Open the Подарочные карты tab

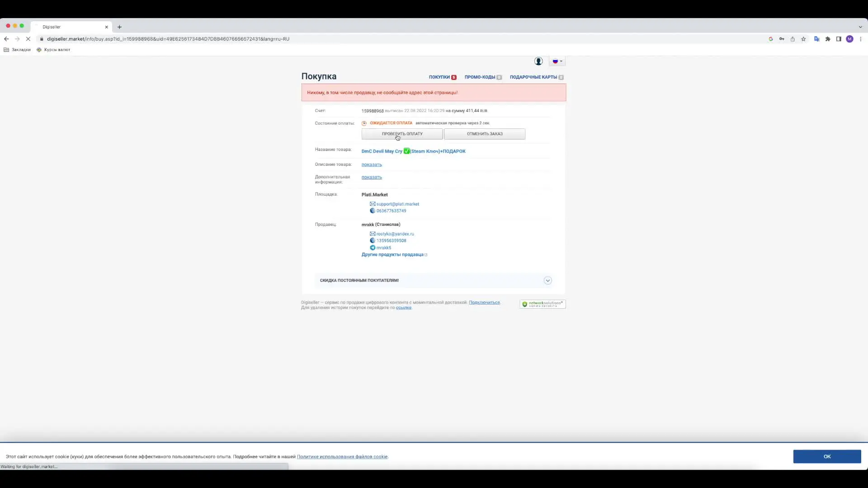pos(533,77)
